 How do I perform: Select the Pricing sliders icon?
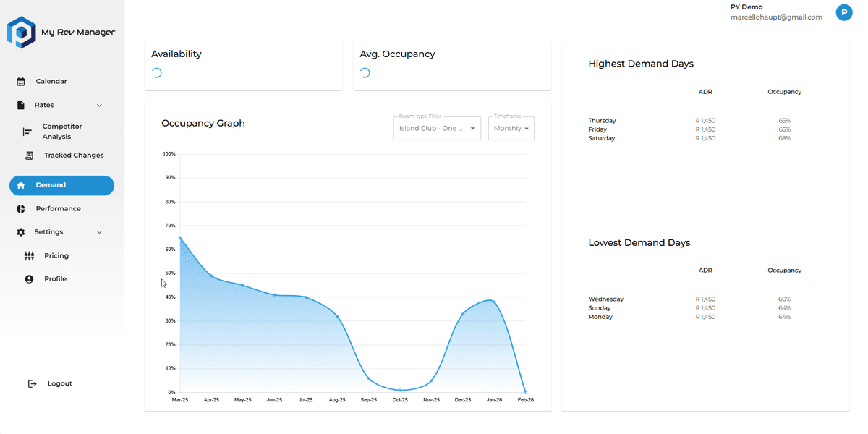click(29, 255)
